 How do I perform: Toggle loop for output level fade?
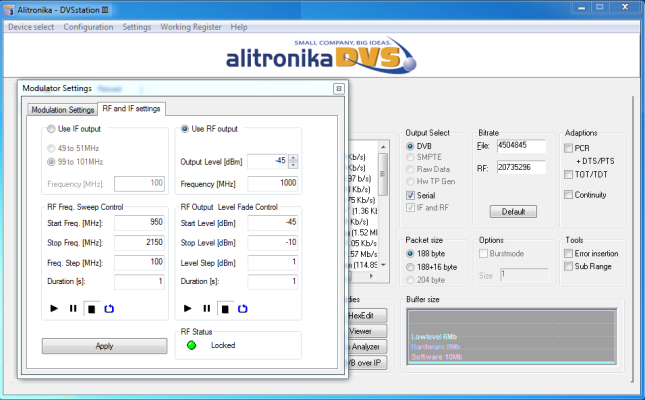coord(243,309)
